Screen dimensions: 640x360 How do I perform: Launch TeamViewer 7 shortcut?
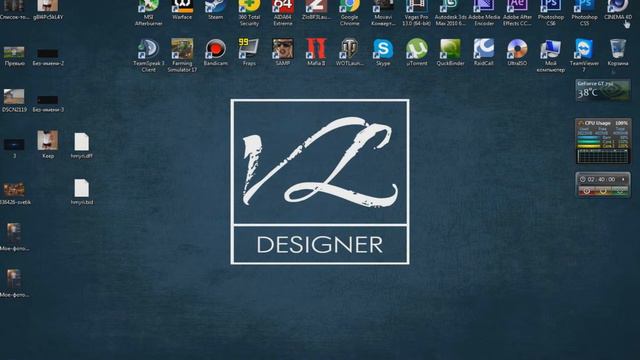click(584, 56)
